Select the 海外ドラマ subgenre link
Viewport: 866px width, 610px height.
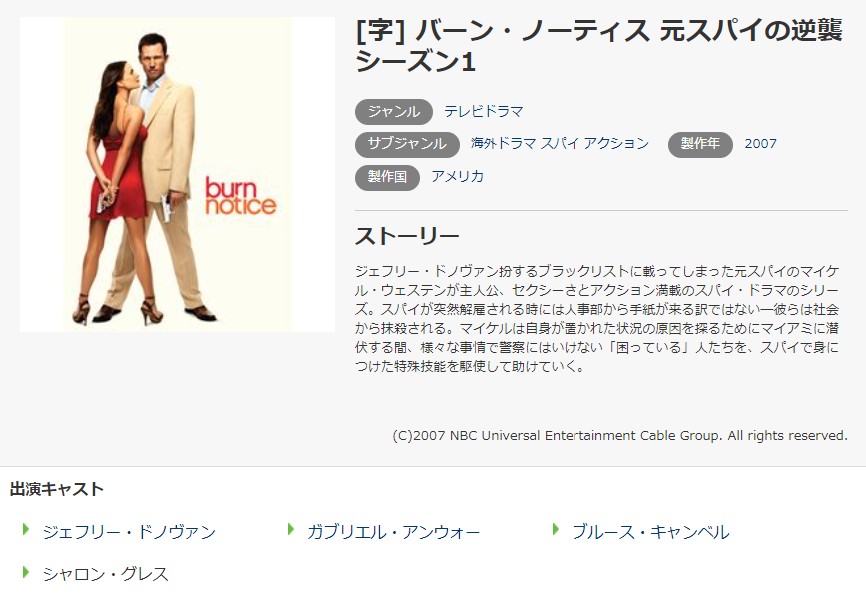pos(503,144)
